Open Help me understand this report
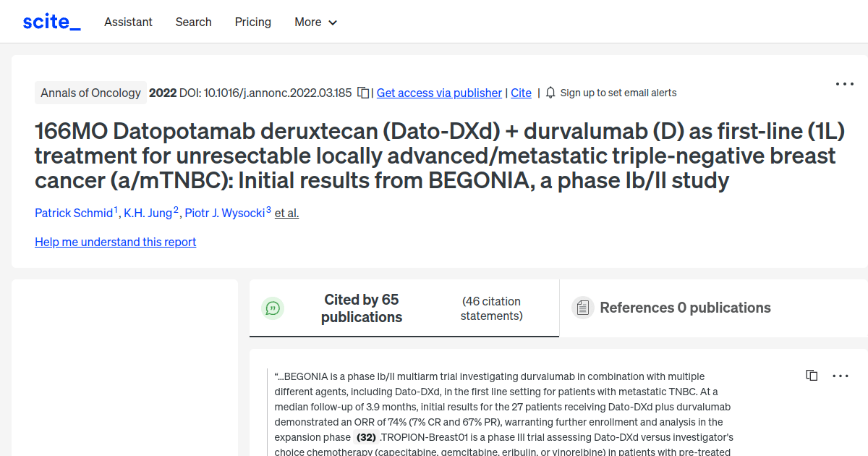The image size is (868, 456). pos(115,242)
